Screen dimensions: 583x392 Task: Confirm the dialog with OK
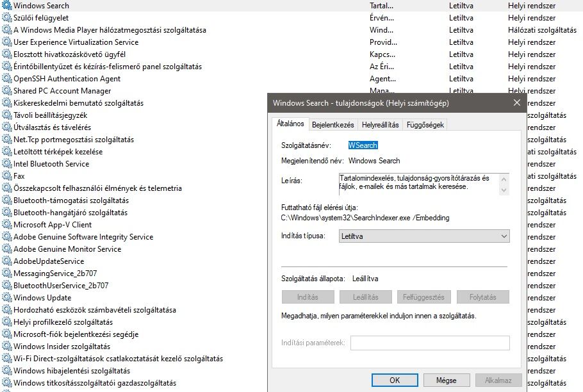click(x=395, y=380)
